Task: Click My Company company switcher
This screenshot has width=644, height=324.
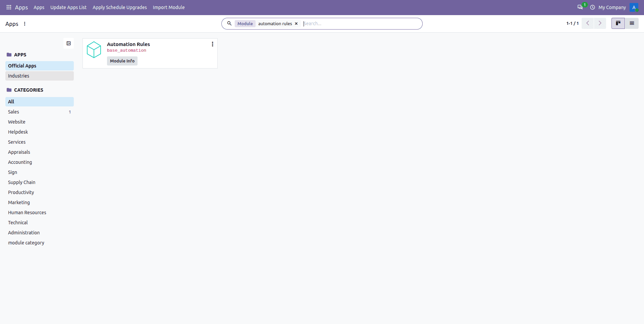Action: point(612,7)
